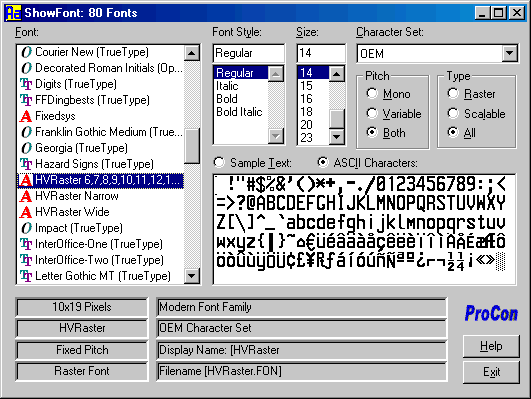Viewport: 531px width, 399px height.
Task: Click the size list scroll up arrow
Action: point(336,74)
